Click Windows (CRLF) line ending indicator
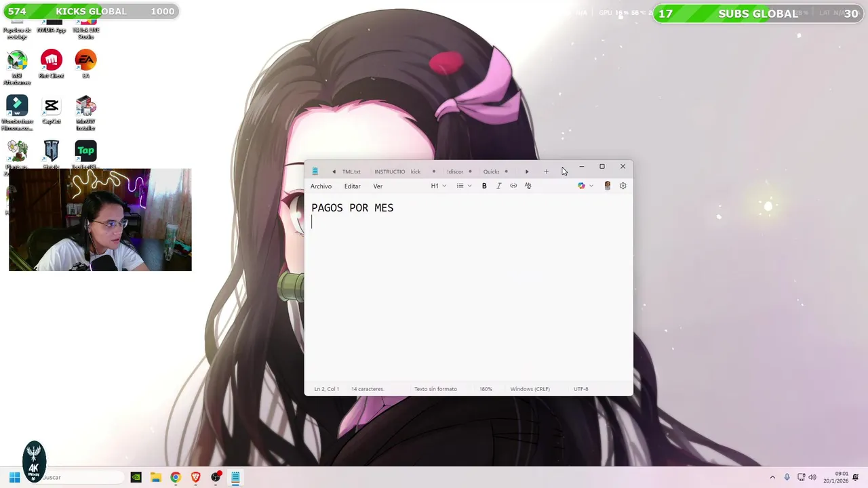868x488 pixels. pyautogui.click(x=530, y=389)
